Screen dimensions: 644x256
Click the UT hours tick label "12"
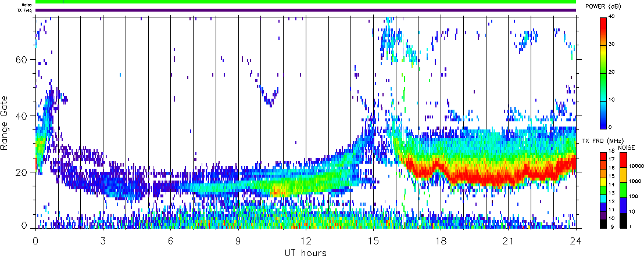(x=306, y=240)
